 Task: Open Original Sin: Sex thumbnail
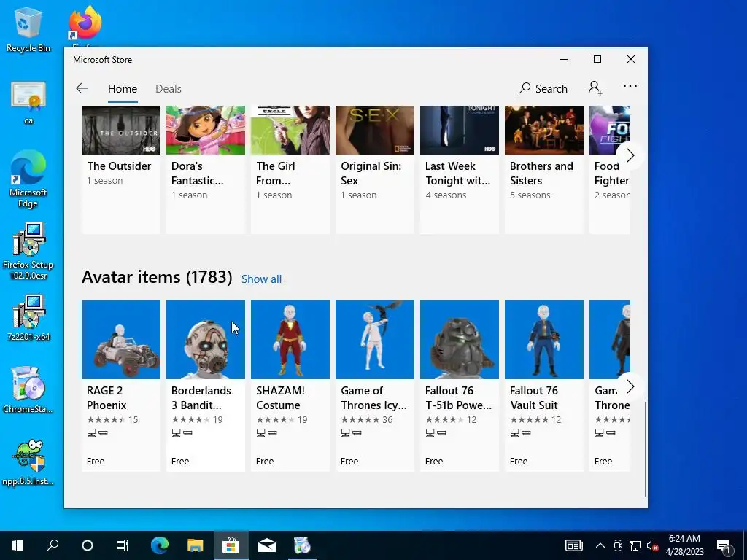pos(375,130)
